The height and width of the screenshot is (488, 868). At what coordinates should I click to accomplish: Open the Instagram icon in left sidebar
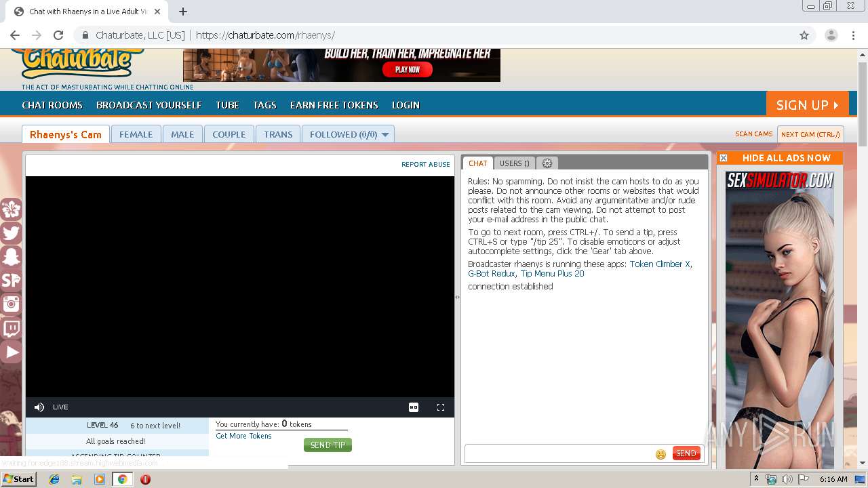pyautogui.click(x=11, y=304)
